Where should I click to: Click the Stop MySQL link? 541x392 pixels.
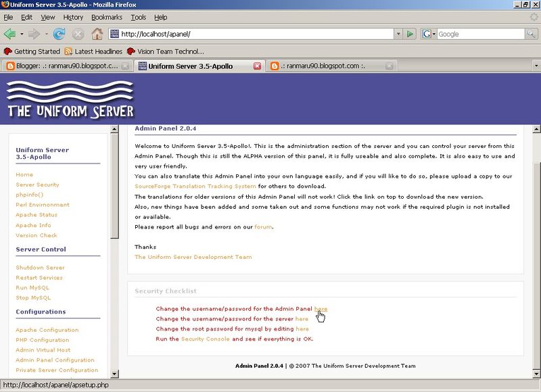click(x=33, y=297)
